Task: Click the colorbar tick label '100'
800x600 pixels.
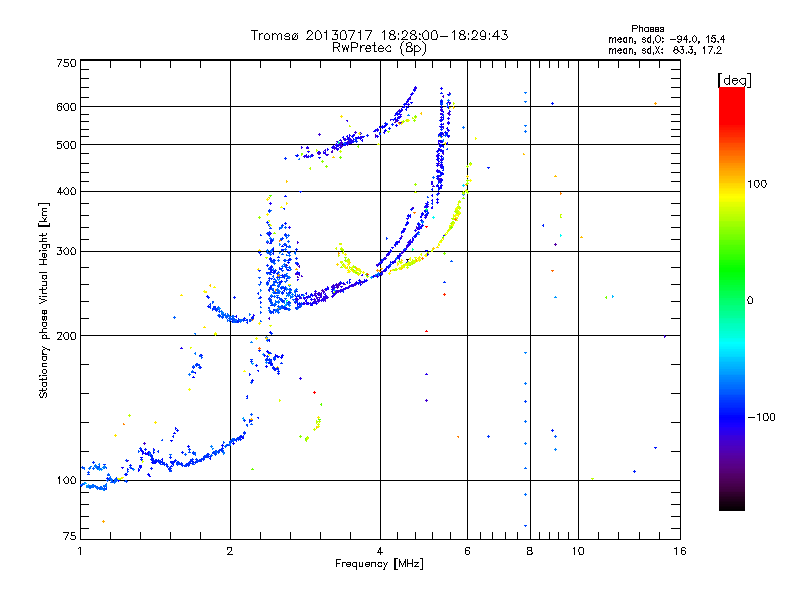Action: pos(757,184)
